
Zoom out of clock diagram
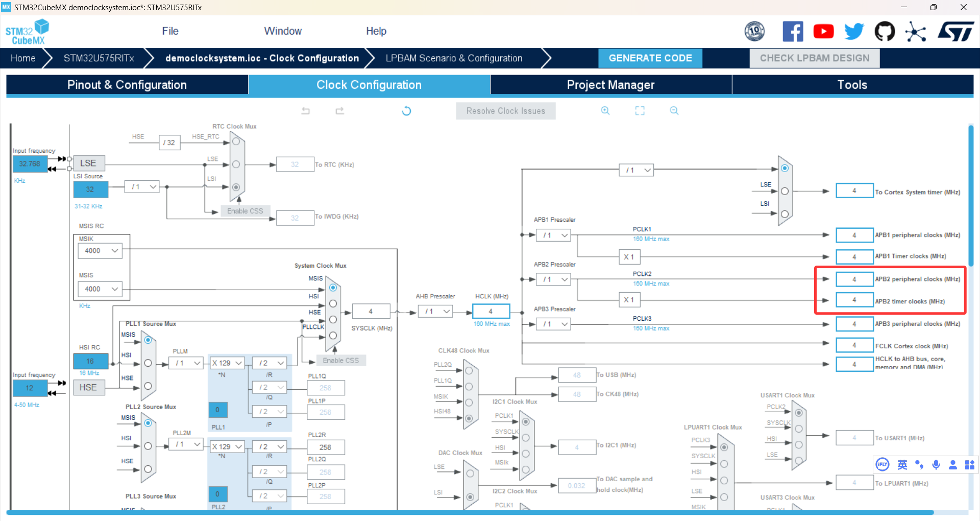tap(674, 111)
